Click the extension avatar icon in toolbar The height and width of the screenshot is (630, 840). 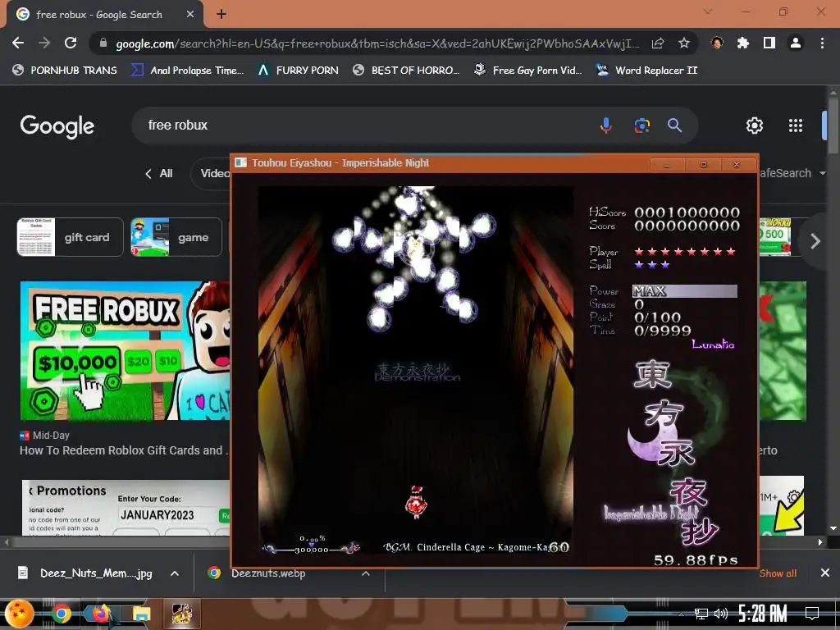click(717, 43)
